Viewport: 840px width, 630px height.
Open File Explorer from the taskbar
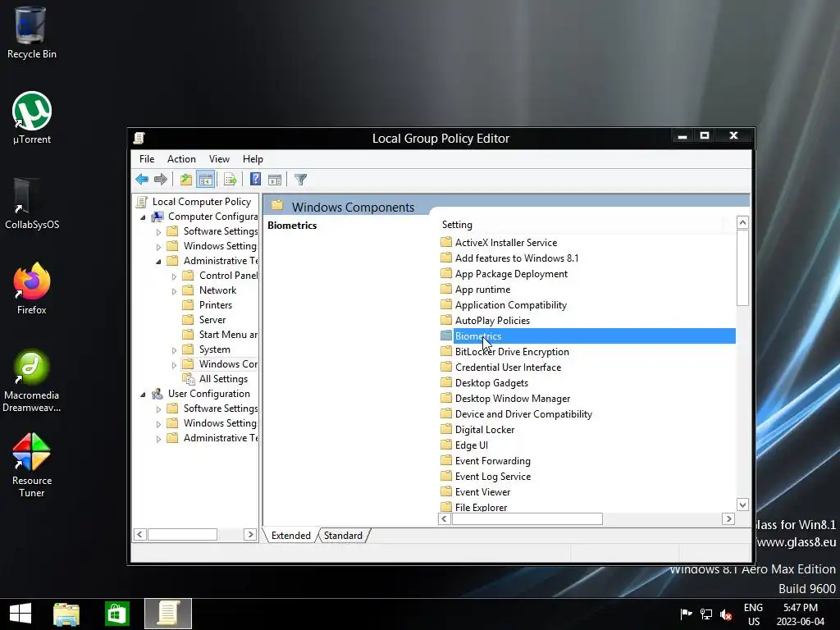coord(66,614)
